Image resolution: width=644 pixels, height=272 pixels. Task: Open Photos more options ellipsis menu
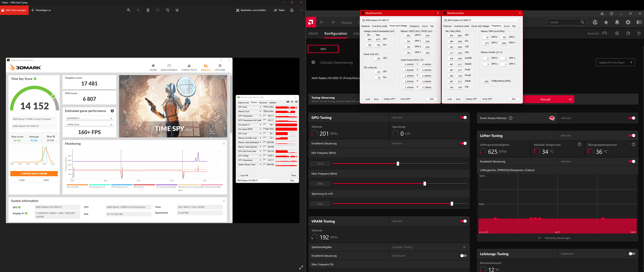click(x=301, y=10)
